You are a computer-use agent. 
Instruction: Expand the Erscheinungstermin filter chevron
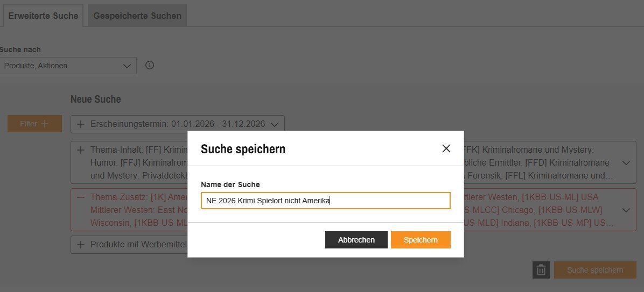click(275, 124)
